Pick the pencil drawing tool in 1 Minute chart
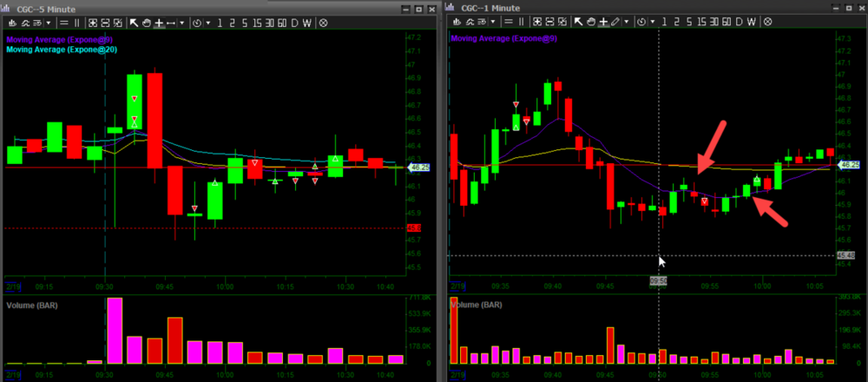 coord(615,22)
